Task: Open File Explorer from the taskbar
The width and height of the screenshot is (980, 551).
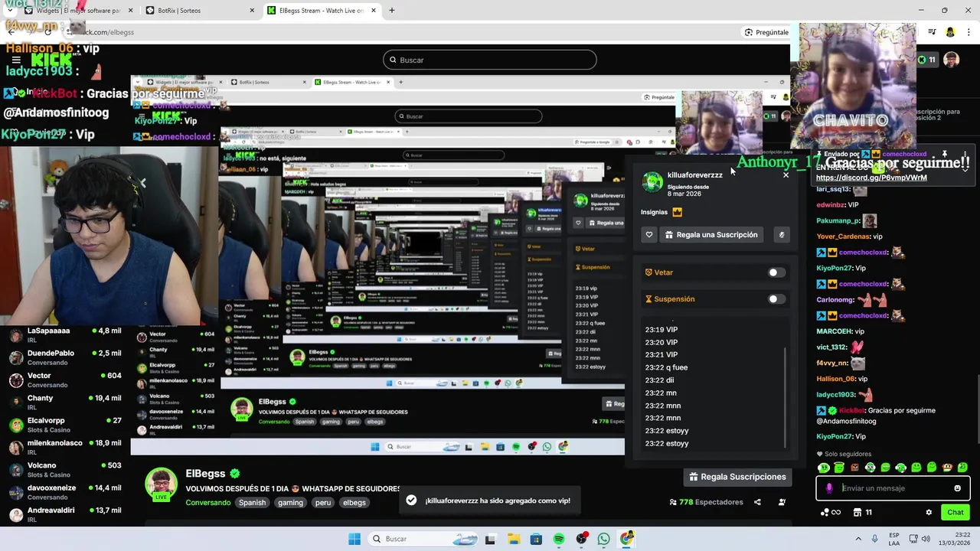Action: (513, 539)
